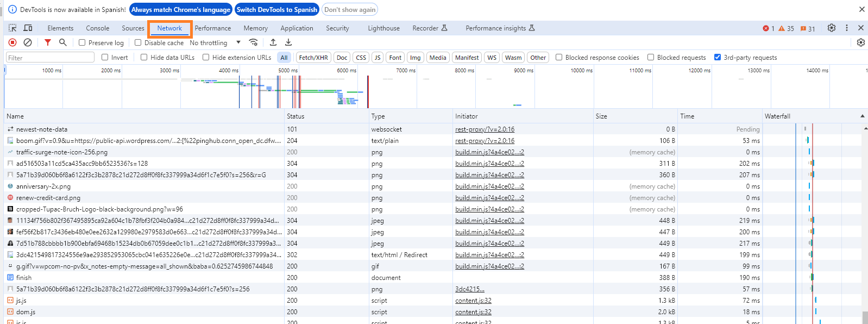The height and width of the screenshot is (324, 868).
Task: Open the customize DevTools three-dot menu
Action: tap(846, 28)
